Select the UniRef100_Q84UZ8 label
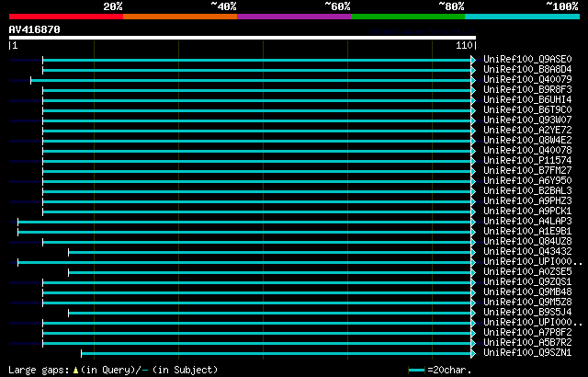 point(527,242)
